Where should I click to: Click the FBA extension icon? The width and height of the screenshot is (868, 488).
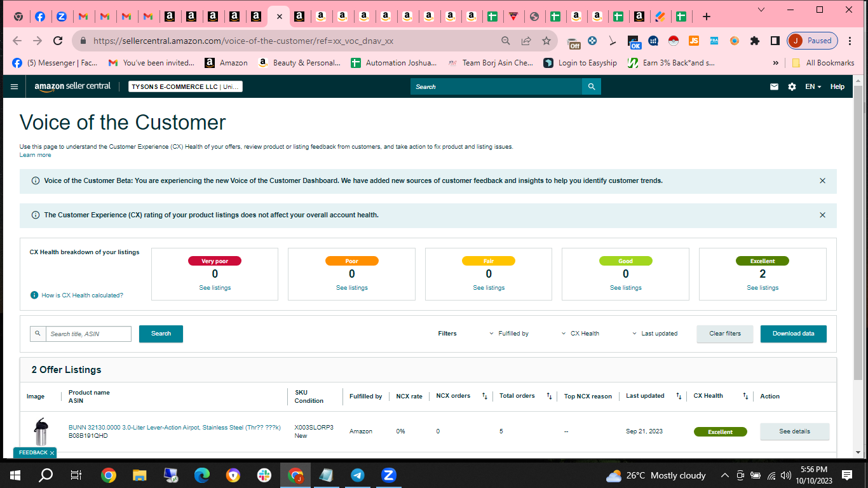click(714, 41)
